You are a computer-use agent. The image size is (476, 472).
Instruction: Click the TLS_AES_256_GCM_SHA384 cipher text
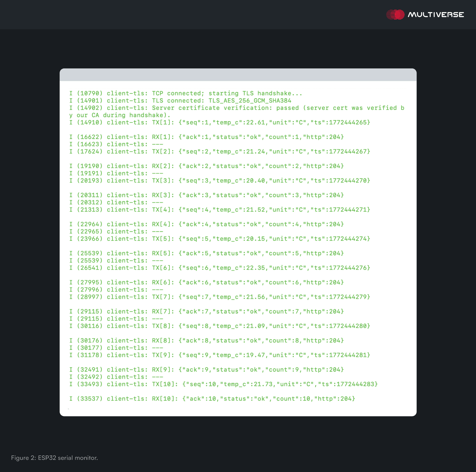pyautogui.click(x=250, y=101)
